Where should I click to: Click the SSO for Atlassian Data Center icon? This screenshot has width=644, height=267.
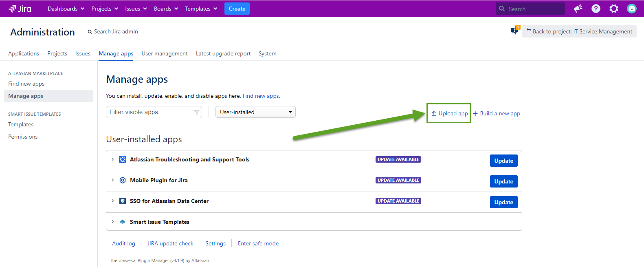123,201
